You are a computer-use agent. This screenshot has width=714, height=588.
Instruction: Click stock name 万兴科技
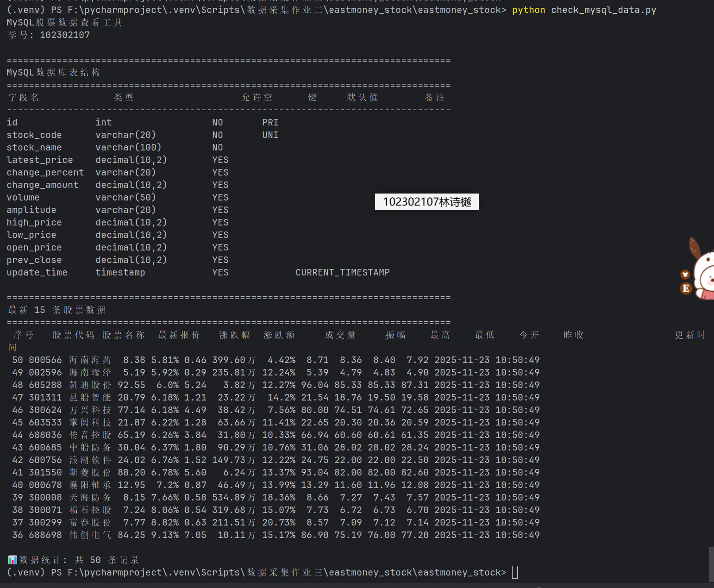pos(90,410)
